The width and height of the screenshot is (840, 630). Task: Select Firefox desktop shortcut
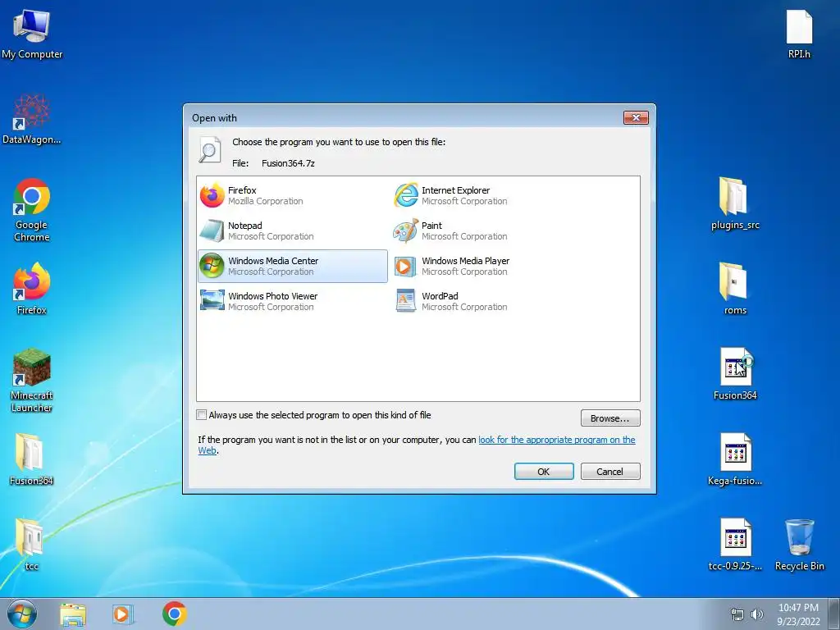[x=32, y=289]
